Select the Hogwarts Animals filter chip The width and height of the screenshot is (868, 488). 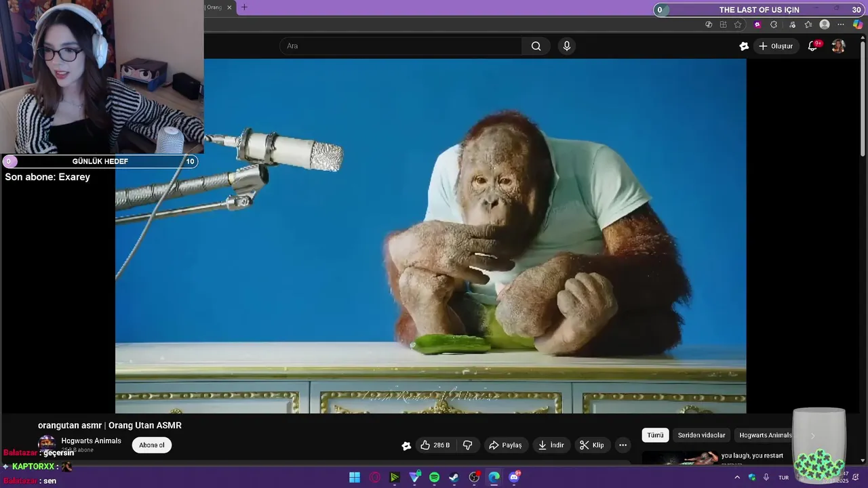(765, 435)
